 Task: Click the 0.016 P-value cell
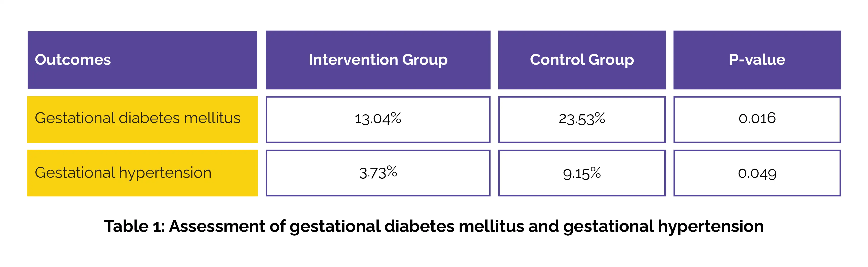point(757,119)
